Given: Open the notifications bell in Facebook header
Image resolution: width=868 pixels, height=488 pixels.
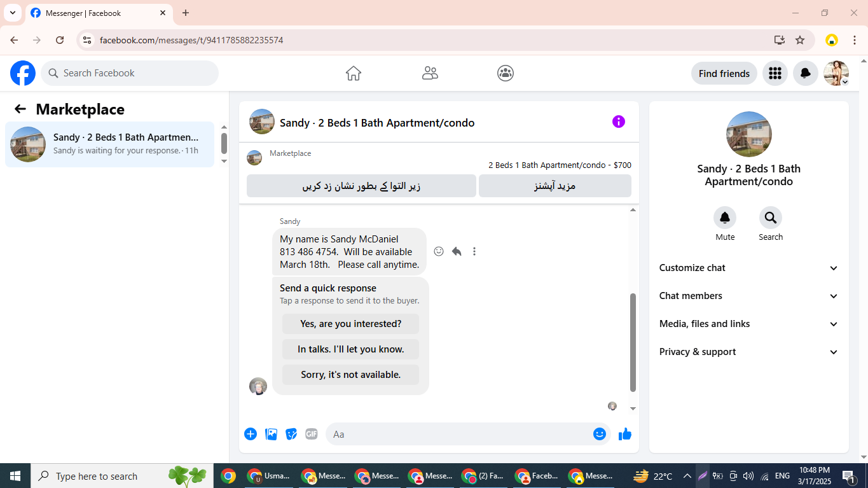Looking at the screenshot, I should [x=805, y=73].
